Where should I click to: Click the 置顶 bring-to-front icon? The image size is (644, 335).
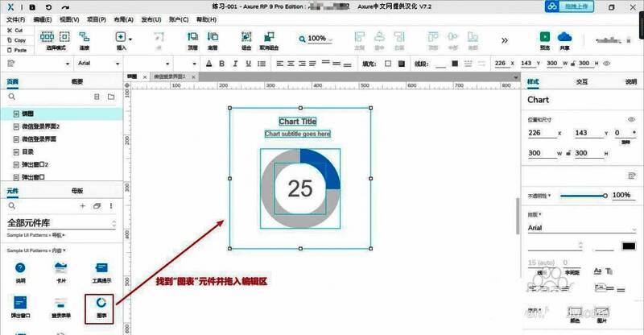click(x=192, y=38)
